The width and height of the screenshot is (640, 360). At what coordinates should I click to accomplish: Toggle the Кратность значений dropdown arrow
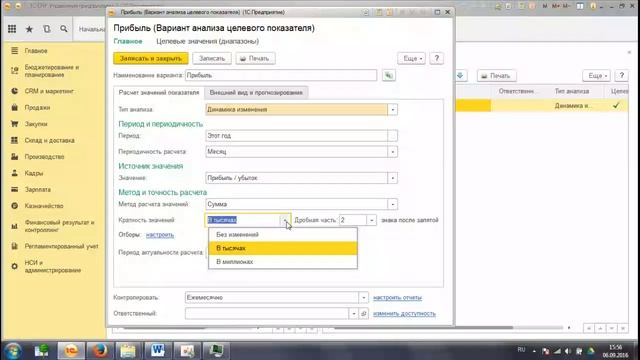(284, 220)
